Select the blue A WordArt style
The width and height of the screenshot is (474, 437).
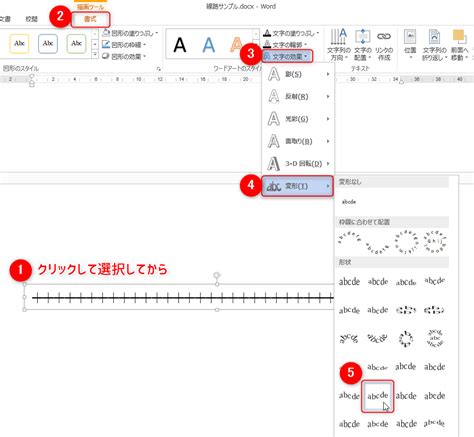tap(209, 45)
